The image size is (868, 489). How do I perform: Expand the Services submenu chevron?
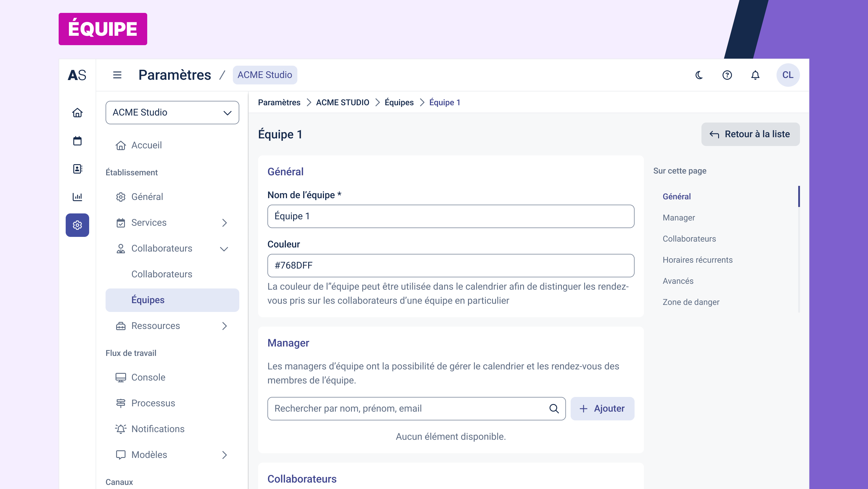click(224, 223)
